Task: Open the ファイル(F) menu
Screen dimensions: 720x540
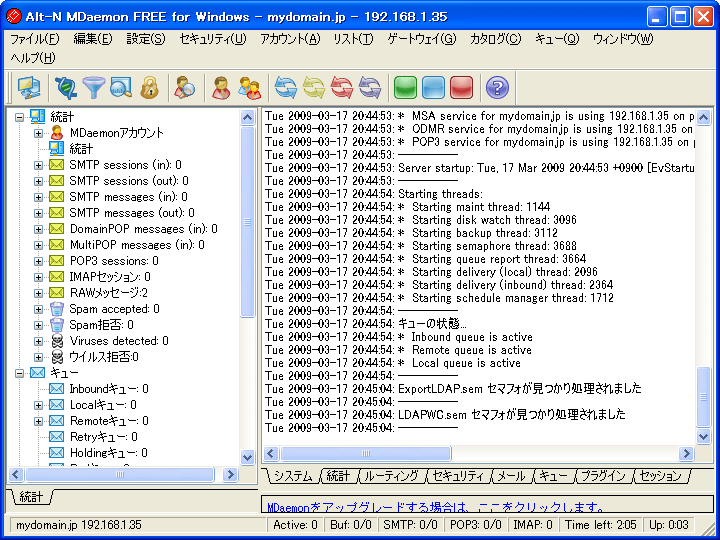Action: (35, 39)
